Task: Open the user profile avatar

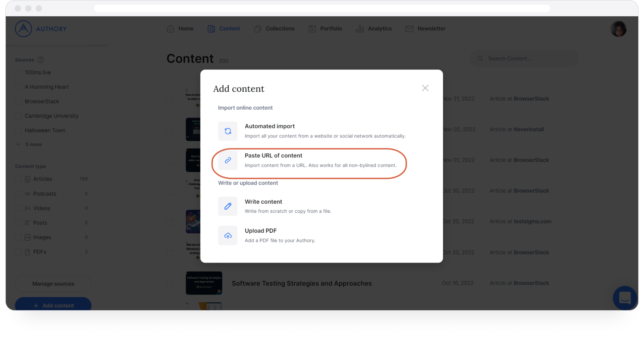Action: click(x=619, y=29)
